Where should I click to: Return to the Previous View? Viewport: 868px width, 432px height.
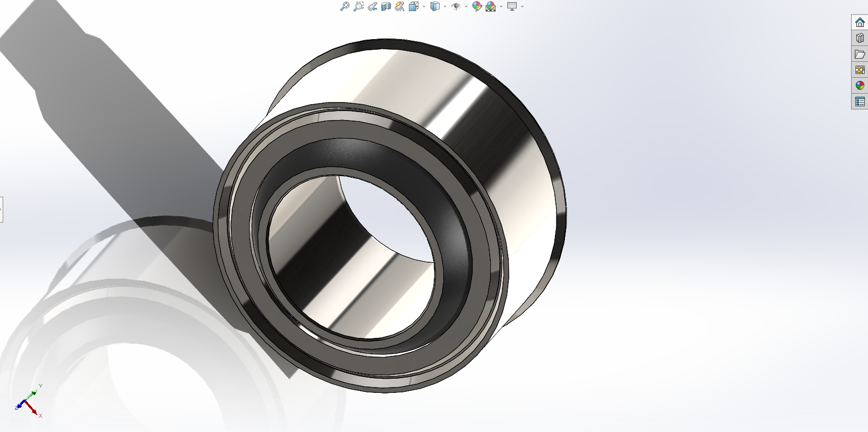[x=372, y=6]
